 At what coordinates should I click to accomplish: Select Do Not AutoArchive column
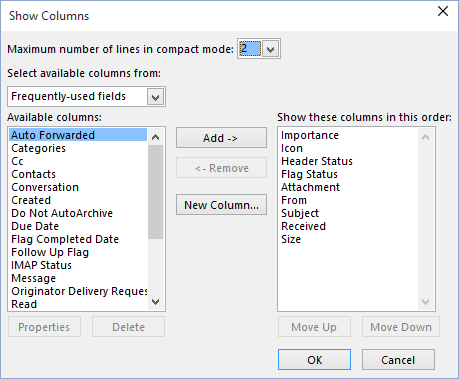tap(78, 213)
